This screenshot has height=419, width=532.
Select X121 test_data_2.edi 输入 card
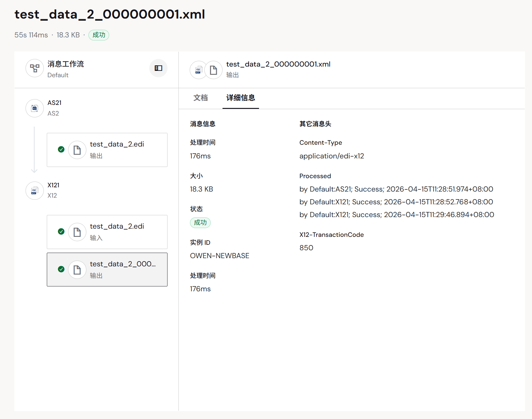(107, 232)
